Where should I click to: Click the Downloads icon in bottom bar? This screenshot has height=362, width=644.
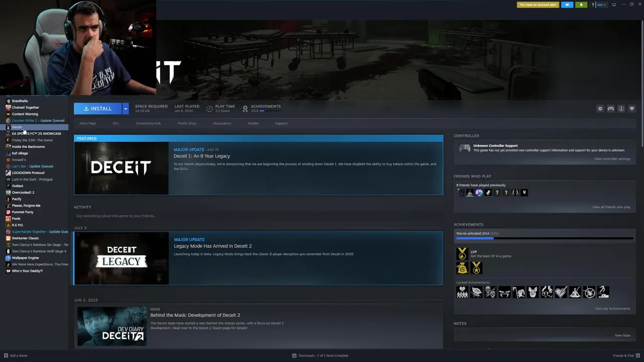coord(294,355)
